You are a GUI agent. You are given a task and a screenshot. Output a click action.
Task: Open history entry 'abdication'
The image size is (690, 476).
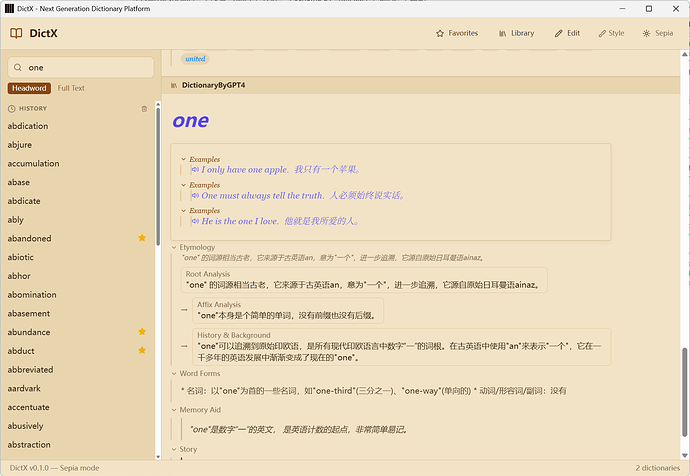pos(28,126)
